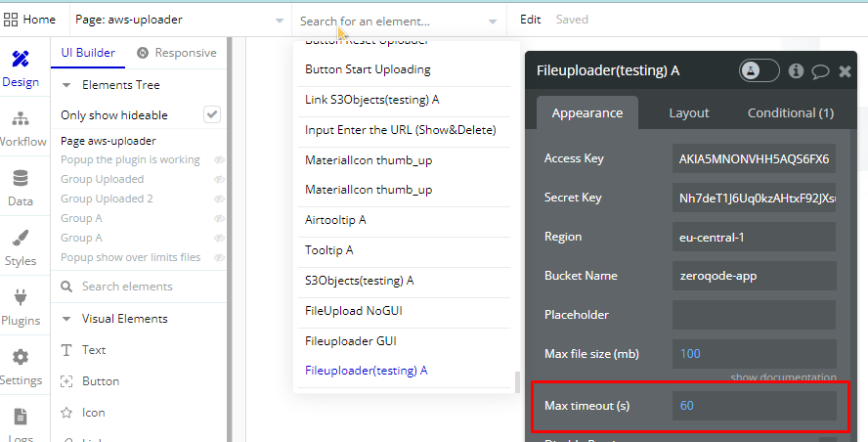Toggle the flask experimental switch

click(x=759, y=70)
